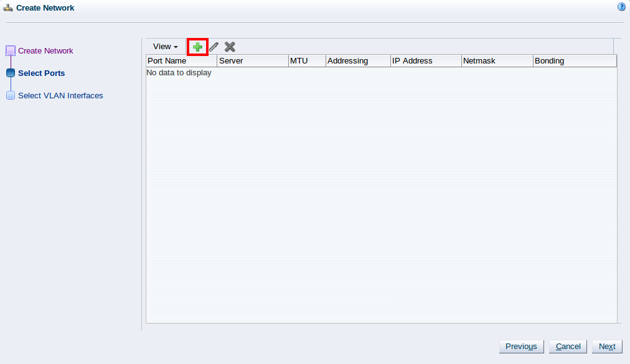
Task: Sort by the MTU column header
Action: [x=307, y=61]
